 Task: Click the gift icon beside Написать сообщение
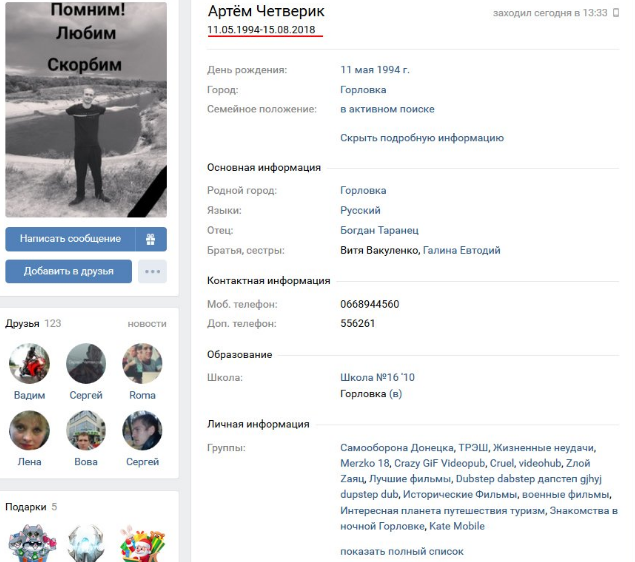point(151,239)
